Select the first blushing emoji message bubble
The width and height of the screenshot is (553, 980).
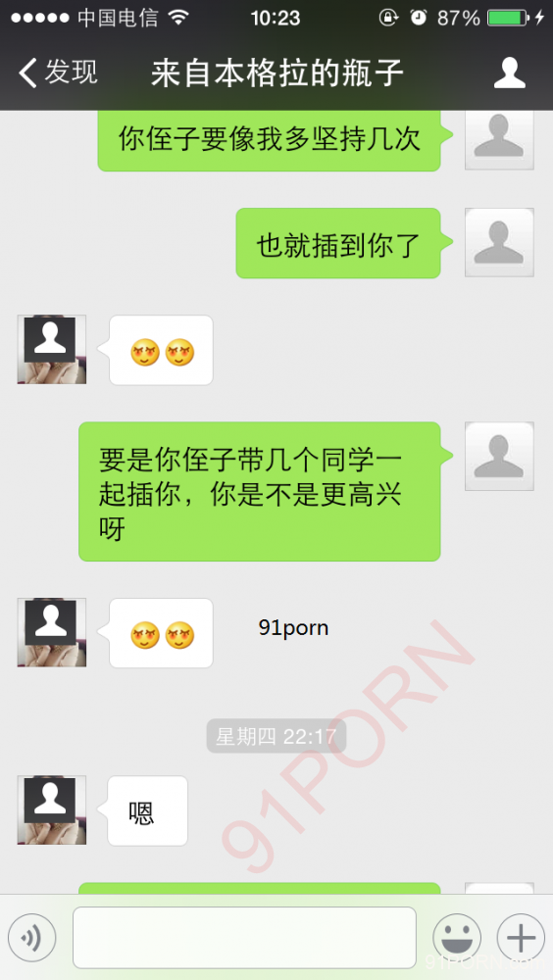[162, 350]
